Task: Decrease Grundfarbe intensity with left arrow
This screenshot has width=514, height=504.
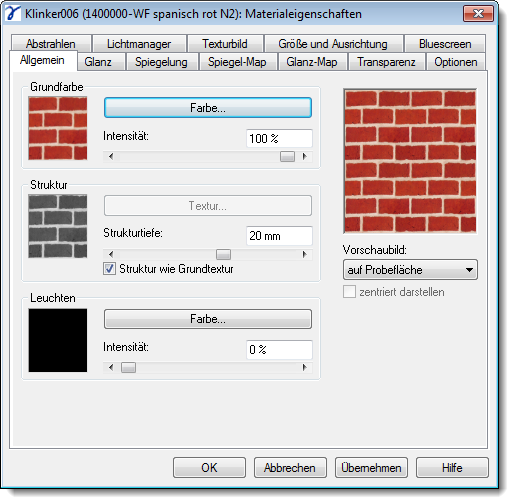Action: point(111,156)
